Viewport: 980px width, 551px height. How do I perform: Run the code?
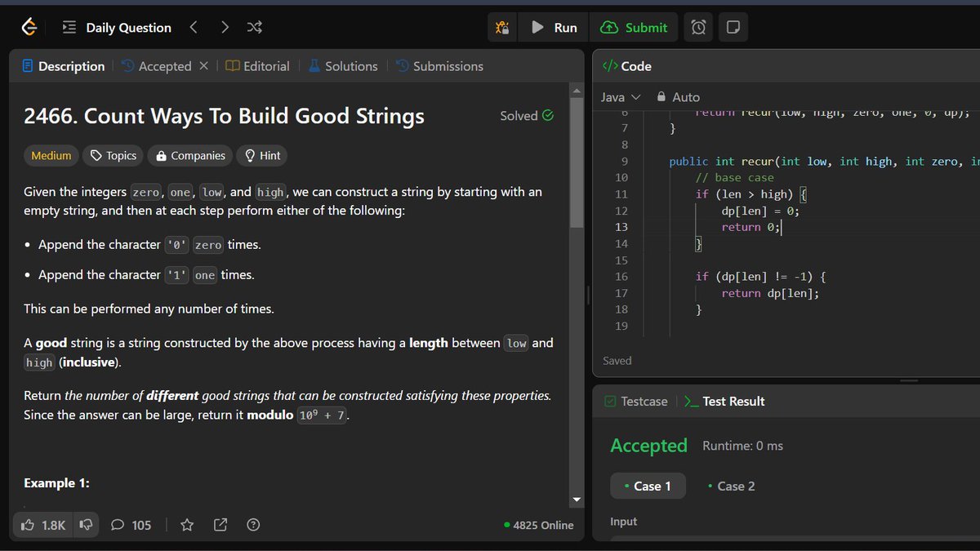click(x=555, y=28)
